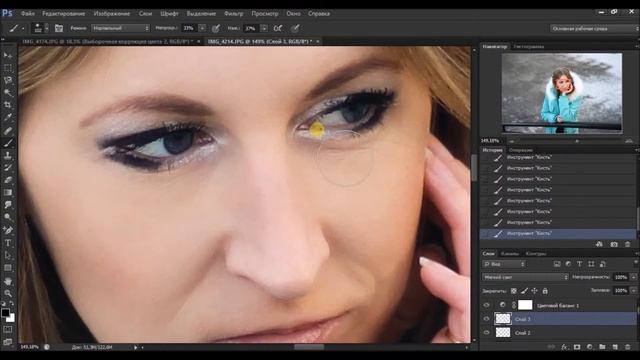This screenshot has height=360, width=640.
Task: Select the Healing Brush tool
Action: (8, 131)
